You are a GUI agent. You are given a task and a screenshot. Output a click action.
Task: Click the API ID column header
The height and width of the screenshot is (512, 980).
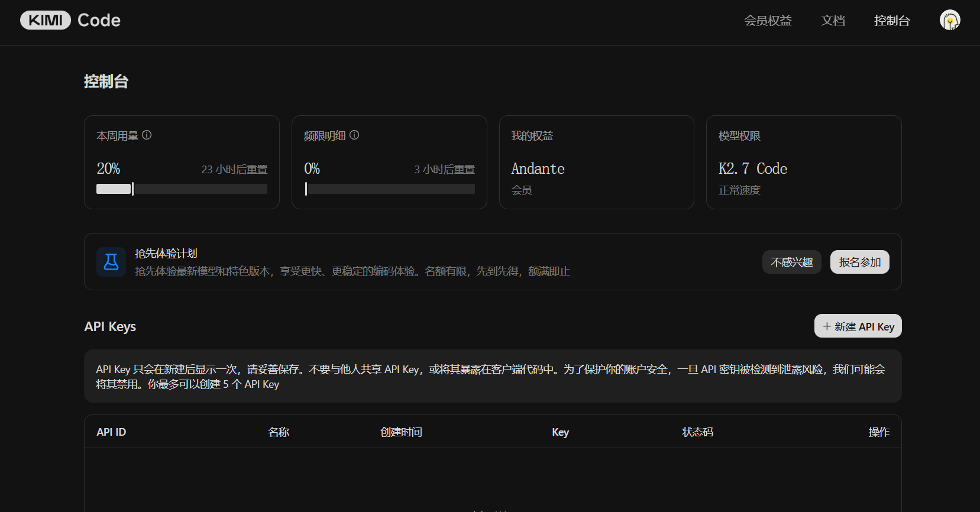coord(111,432)
